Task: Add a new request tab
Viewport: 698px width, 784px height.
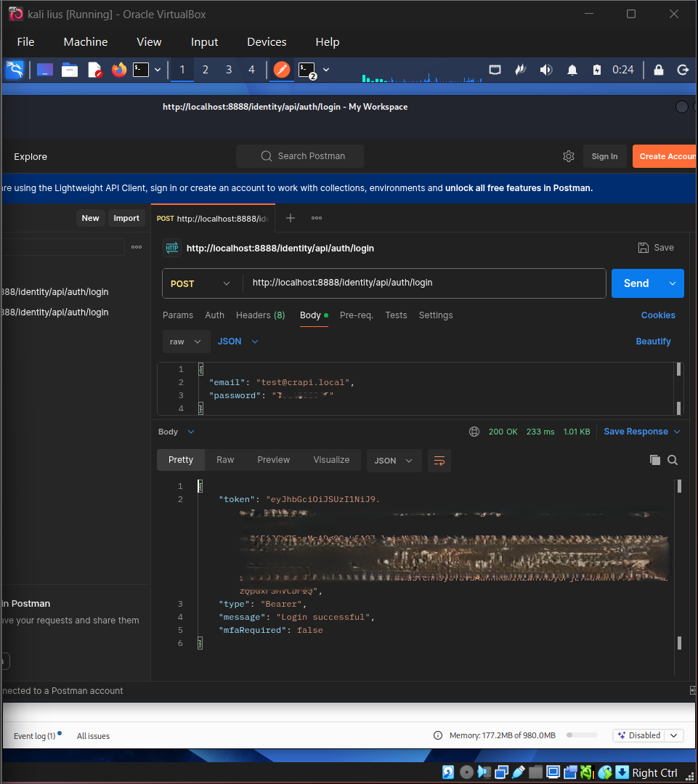Action: coord(291,218)
